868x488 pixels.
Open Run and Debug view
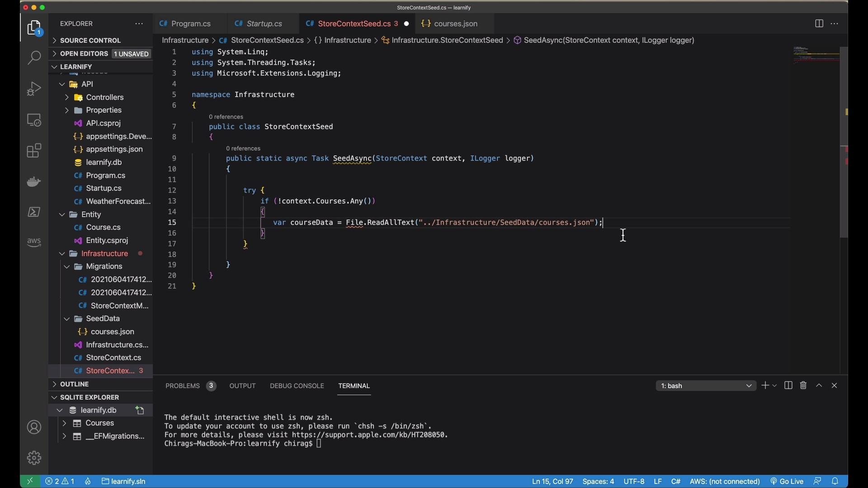click(34, 89)
